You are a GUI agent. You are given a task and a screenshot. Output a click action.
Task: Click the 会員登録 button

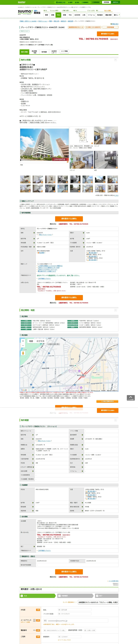106,2
